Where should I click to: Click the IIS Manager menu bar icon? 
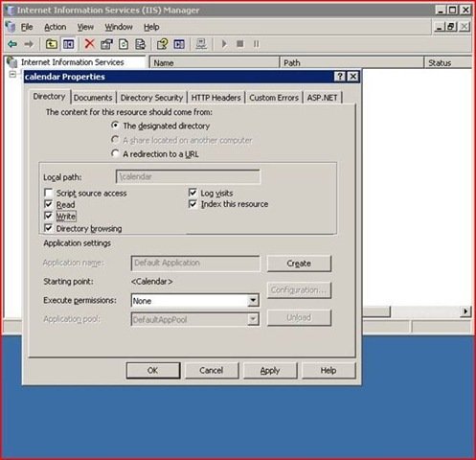click(11, 27)
